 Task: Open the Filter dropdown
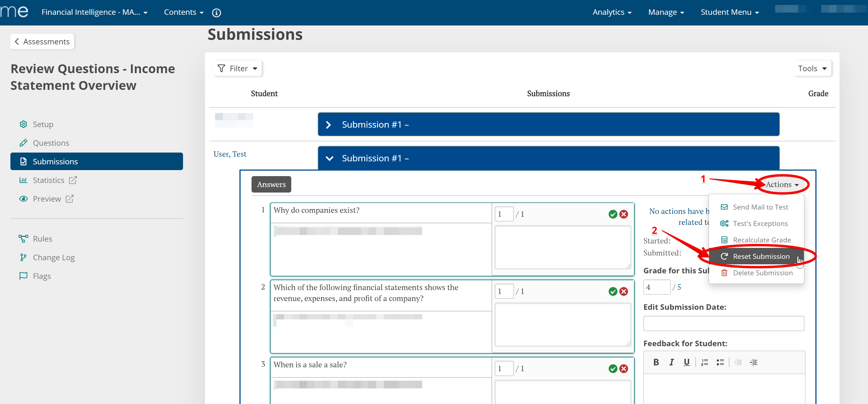(237, 69)
